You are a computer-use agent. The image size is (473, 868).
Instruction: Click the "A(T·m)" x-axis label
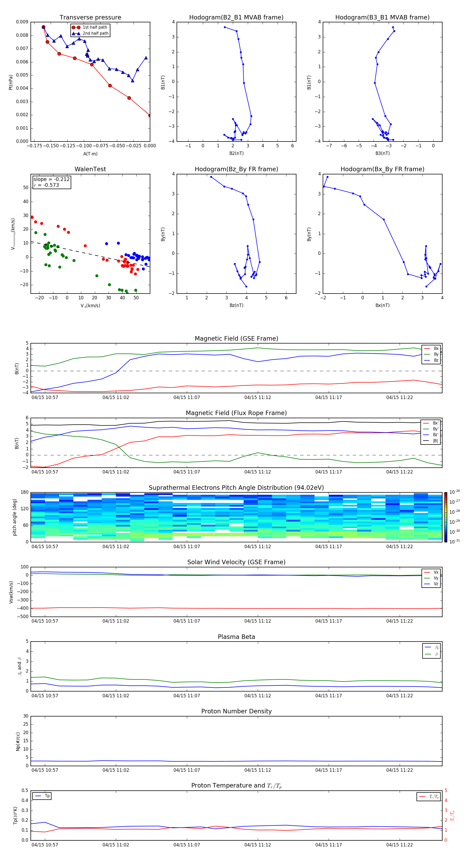[90, 154]
